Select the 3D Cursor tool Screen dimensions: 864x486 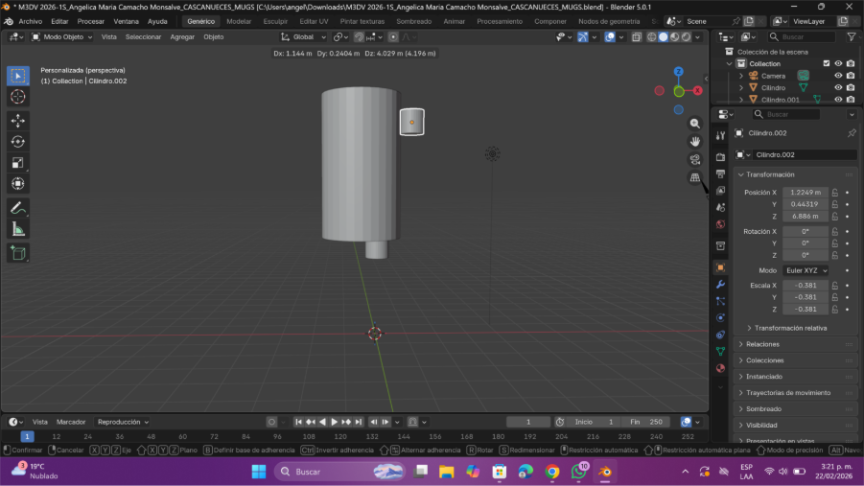(18, 97)
